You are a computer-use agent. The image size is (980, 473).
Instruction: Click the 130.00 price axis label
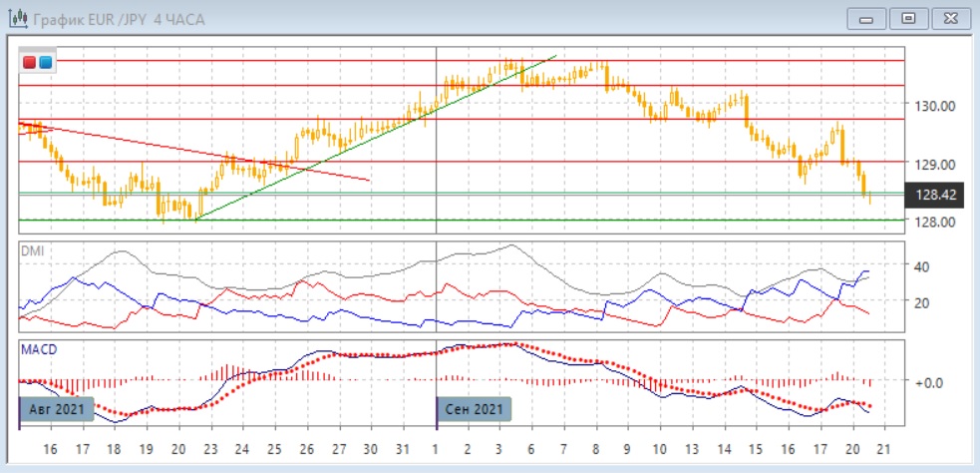[935, 106]
